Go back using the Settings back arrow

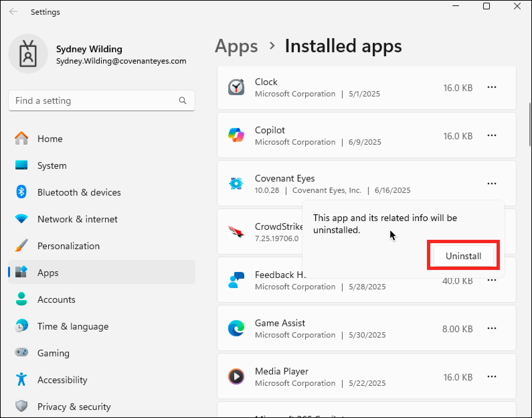click(13, 12)
